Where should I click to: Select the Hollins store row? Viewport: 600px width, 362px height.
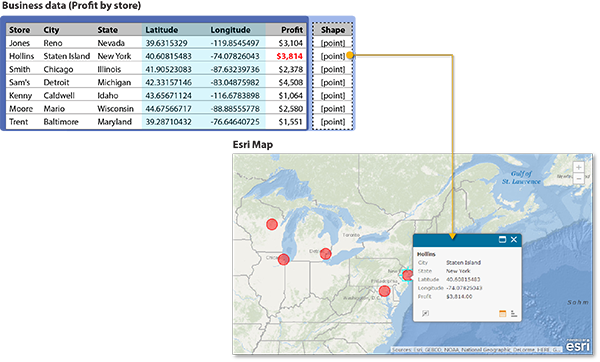pyautogui.click(x=156, y=56)
